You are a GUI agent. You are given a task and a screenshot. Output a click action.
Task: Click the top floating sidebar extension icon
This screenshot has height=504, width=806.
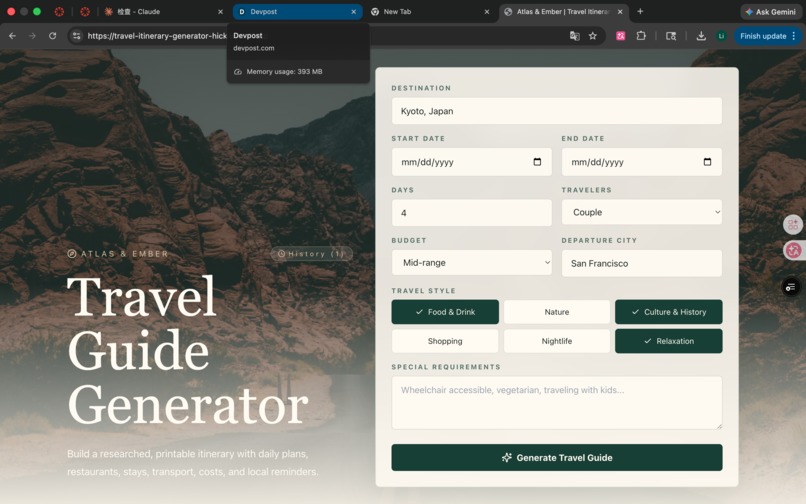pos(793,224)
